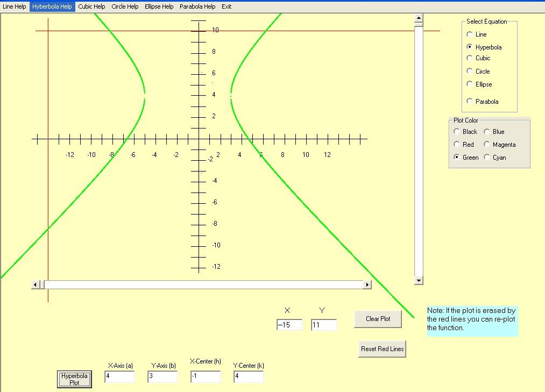This screenshot has height=392, width=545.
Task: Click the Plot Color group label
Action: (466, 120)
